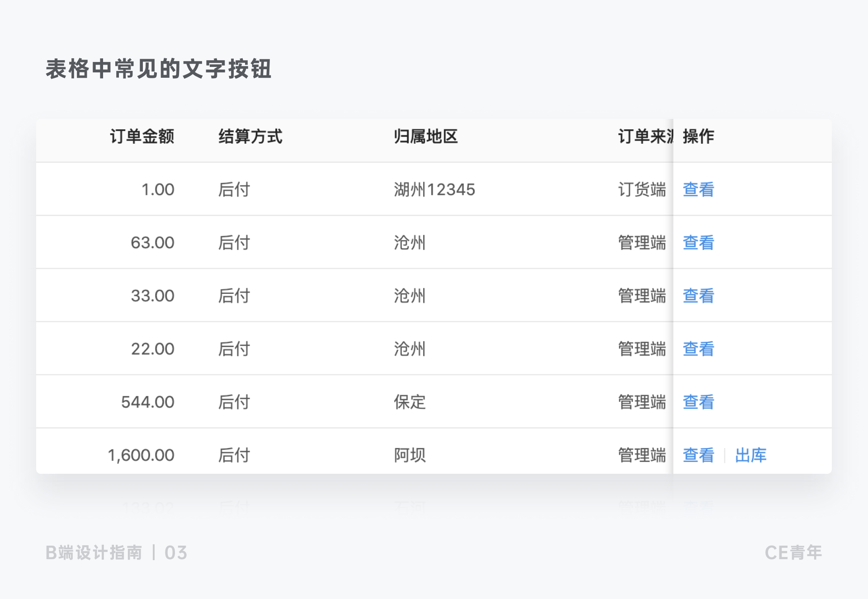Click 查看 for the 保定 order
This screenshot has height=599, width=868.
tap(698, 402)
